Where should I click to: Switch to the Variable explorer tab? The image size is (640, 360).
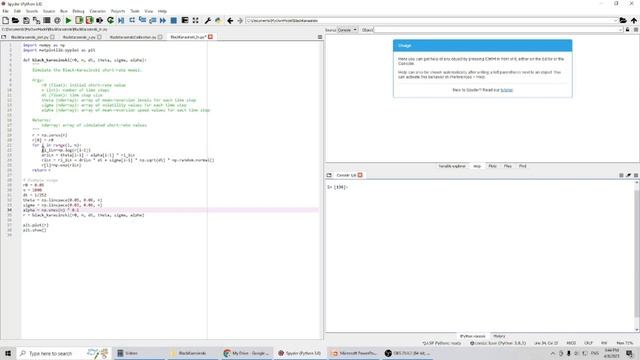point(452,166)
